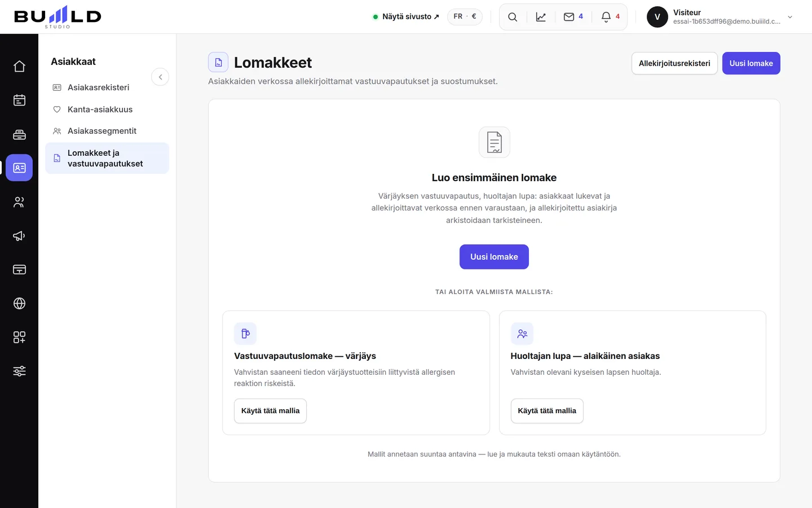Open Asiakassegmentit menu item

[107, 131]
